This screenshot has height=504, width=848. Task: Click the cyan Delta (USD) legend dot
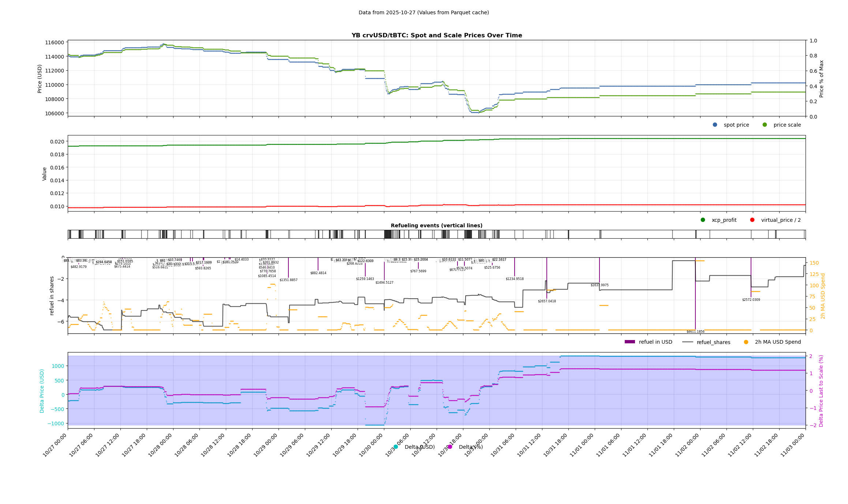click(x=396, y=447)
